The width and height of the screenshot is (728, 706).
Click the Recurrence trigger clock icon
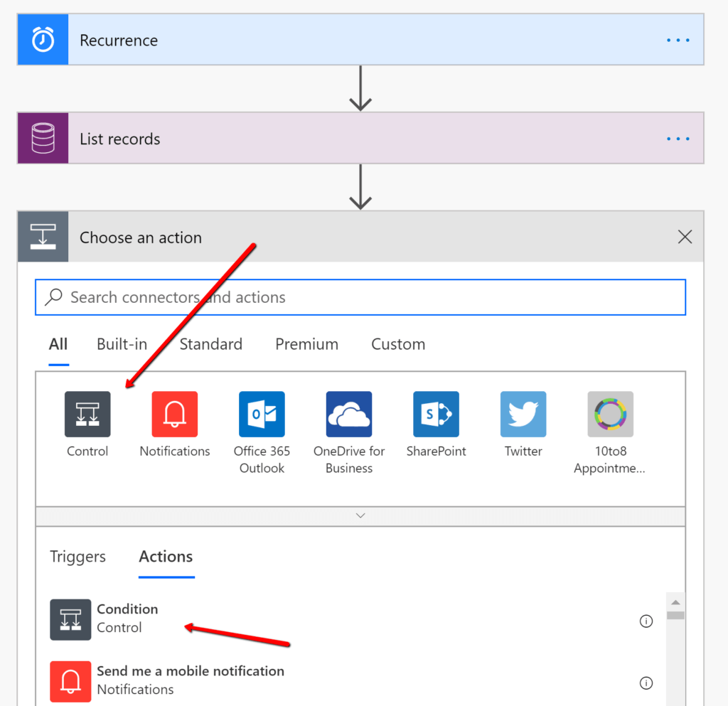tap(43, 40)
